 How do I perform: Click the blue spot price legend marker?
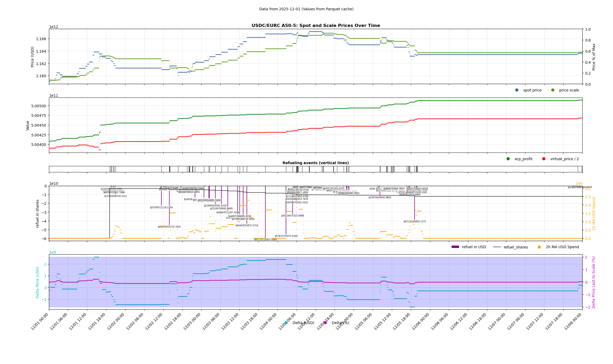click(517, 90)
